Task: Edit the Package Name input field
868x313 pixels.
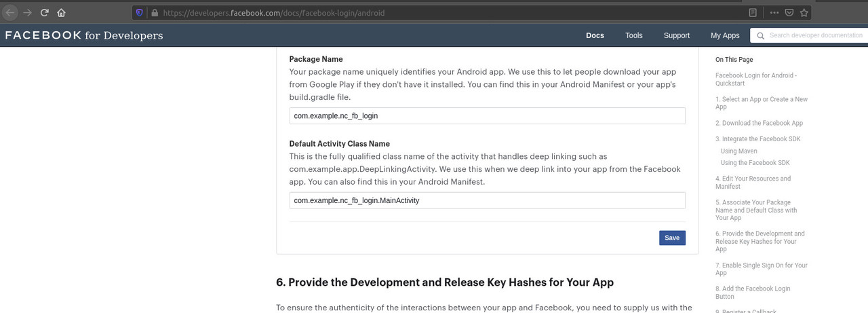Action: tap(487, 115)
